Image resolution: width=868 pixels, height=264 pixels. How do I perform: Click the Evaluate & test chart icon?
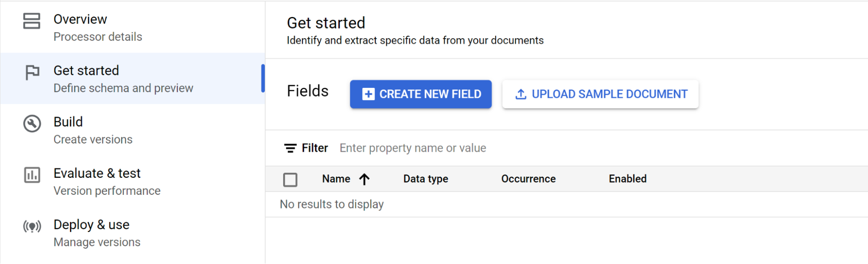tap(32, 175)
